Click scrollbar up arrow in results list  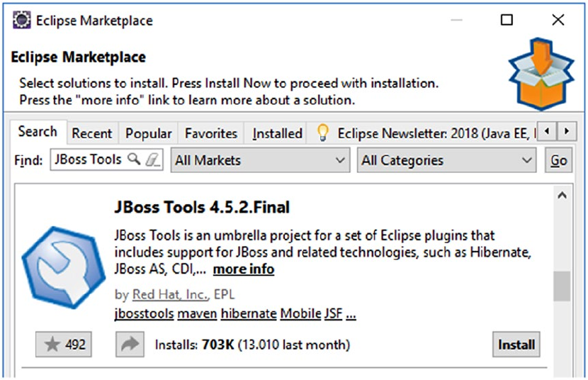pos(562,196)
